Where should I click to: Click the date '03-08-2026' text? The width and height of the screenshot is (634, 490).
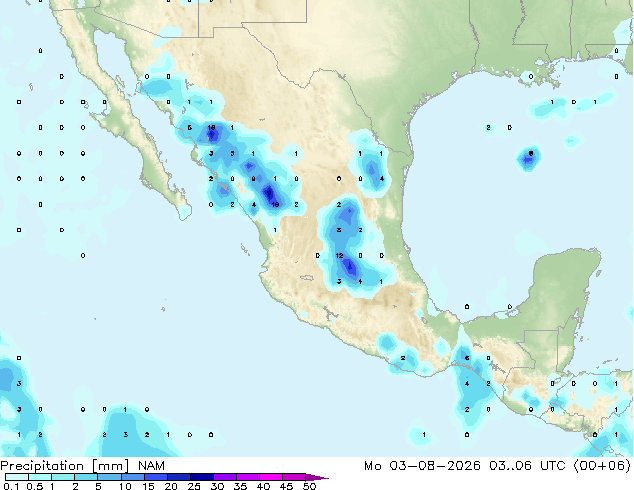pyautogui.click(x=435, y=466)
